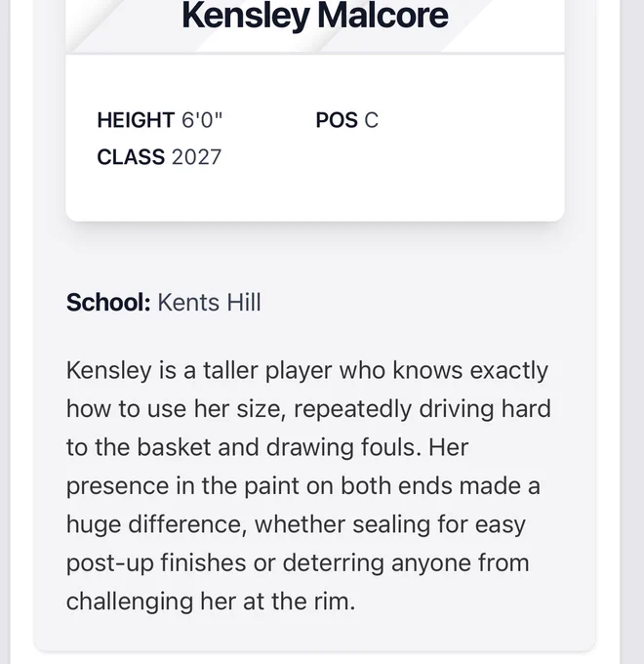Click the line "presence in the paint"
The image size is (644, 664).
coord(302,485)
